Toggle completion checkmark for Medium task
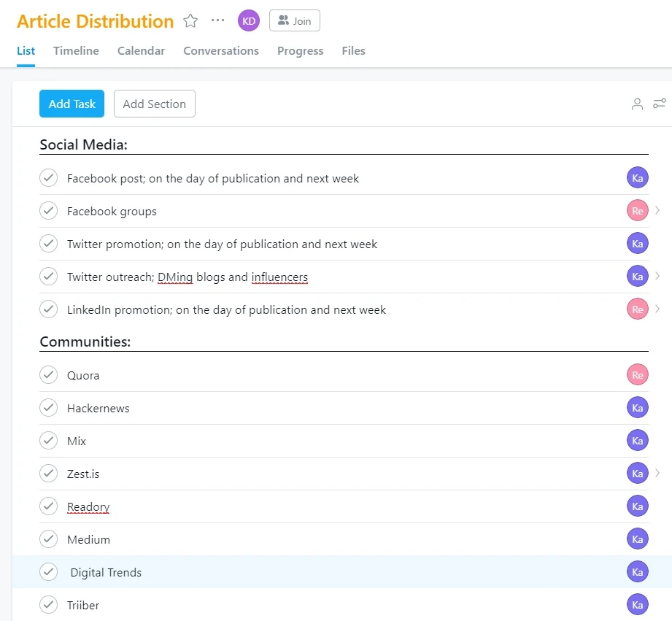The width and height of the screenshot is (672, 621). click(48, 539)
